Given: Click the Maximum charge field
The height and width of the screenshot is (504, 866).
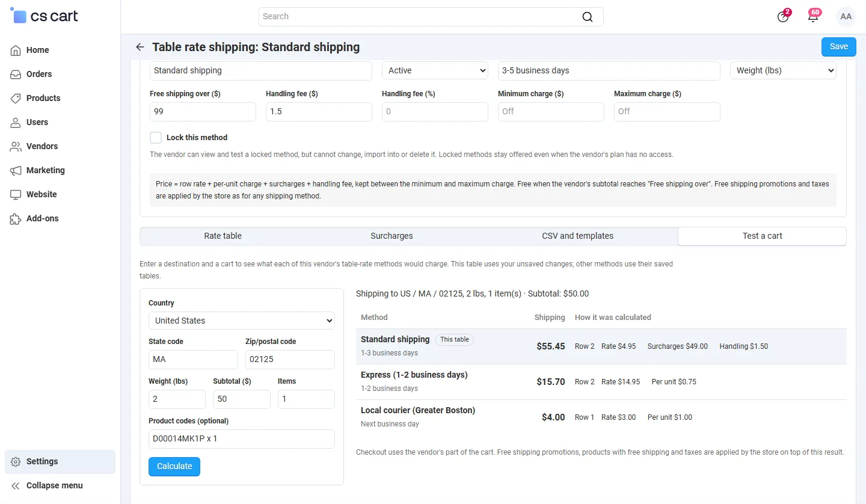Looking at the screenshot, I should pyautogui.click(x=667, y=112).
